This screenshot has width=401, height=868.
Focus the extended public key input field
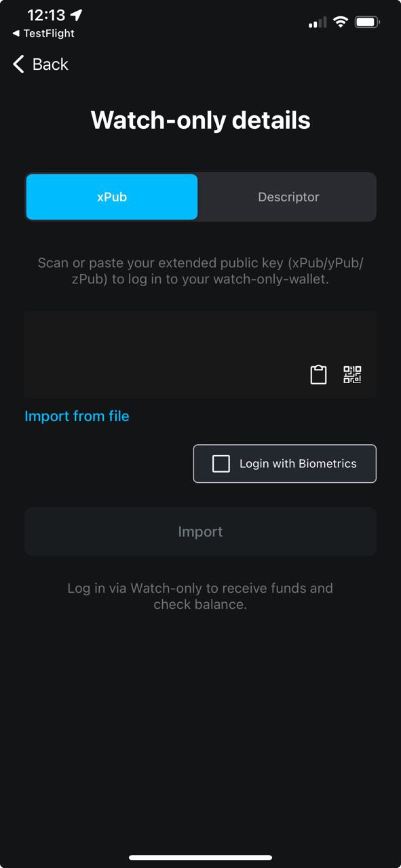coord(200,355)
